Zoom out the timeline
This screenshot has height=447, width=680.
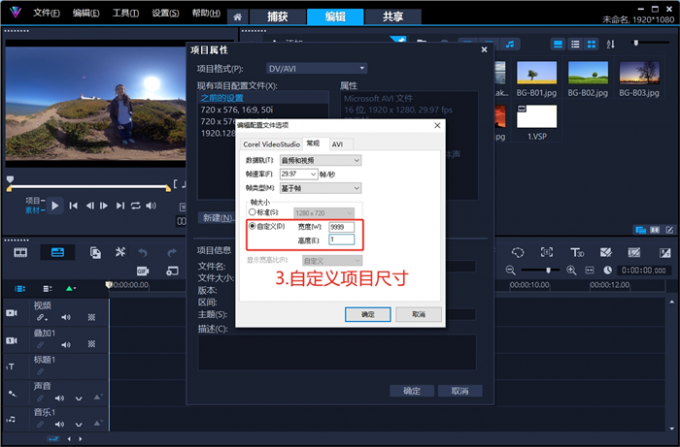(510, 271)
